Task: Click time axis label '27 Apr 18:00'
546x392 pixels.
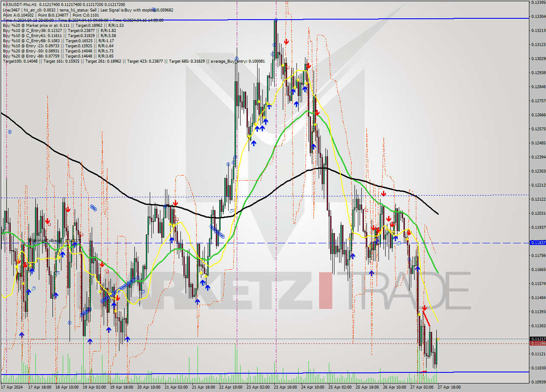Action: click(x=449, y=387)
